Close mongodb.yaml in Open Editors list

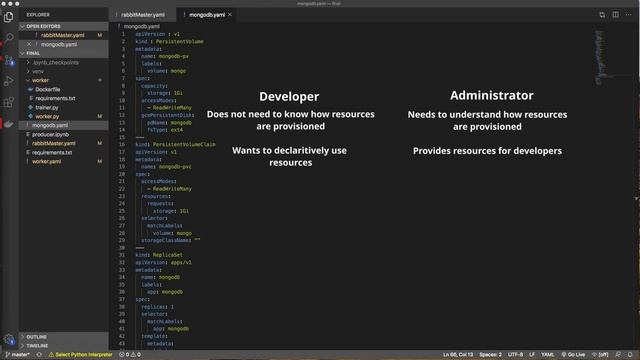click(29, 44)
